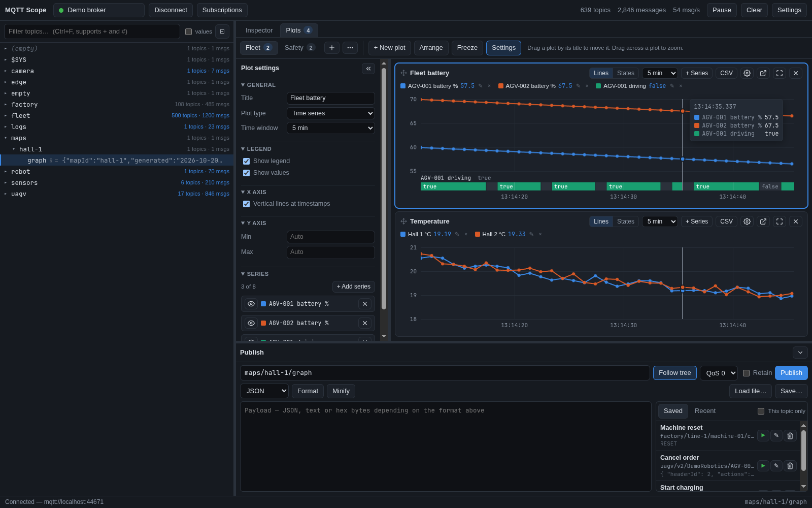
Task: Open Fleet battery plot gear settings
Action: (747, 73)
